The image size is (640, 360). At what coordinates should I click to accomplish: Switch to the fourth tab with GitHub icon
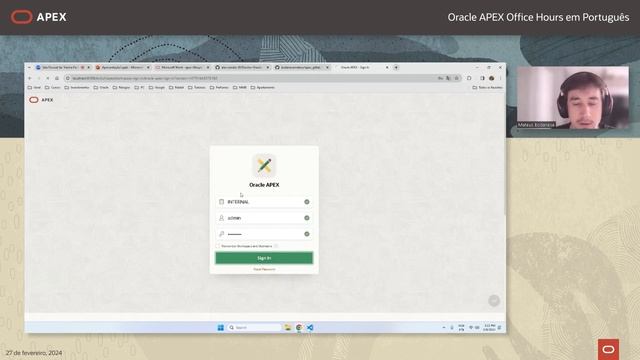coord(242,67)
